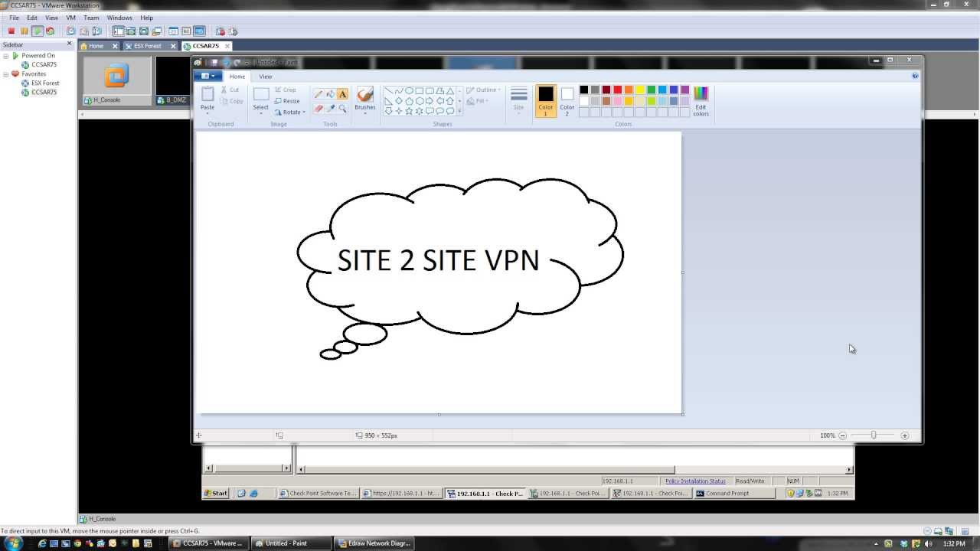Viewport: 980px width, 551px height.
Task: Click the Select tool in Image group
Action: pyautogui.click(x=261, y=95)
